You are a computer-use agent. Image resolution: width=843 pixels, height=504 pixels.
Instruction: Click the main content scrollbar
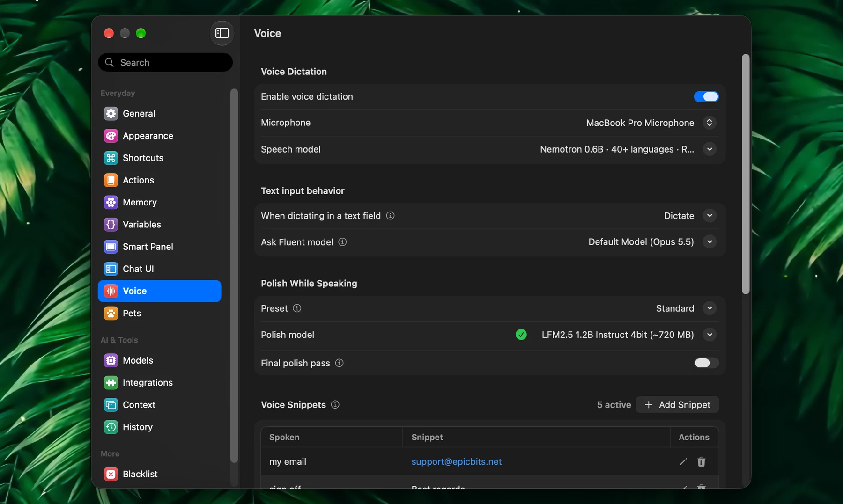click(x=746, y=174)
